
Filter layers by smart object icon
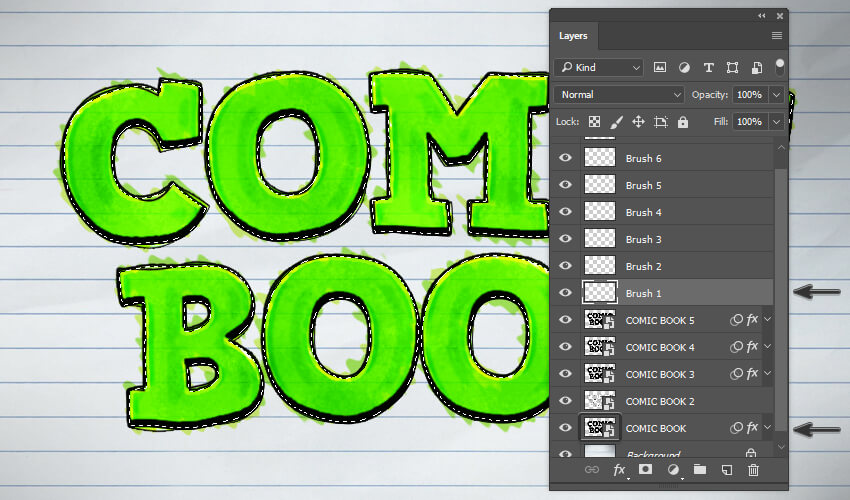(757, 67)
